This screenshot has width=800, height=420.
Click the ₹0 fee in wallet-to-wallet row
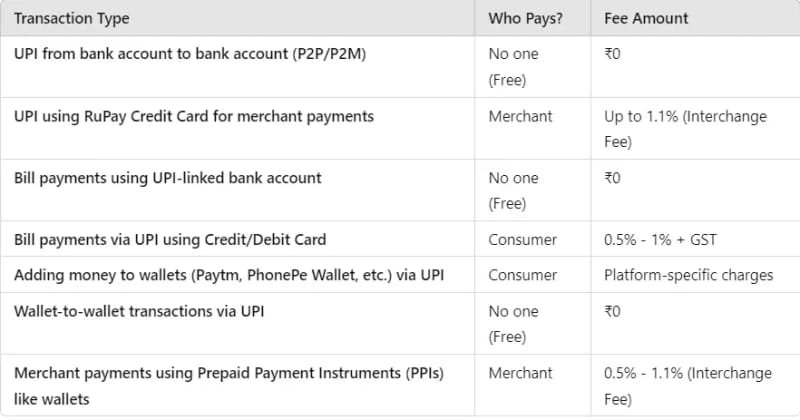pyautogui.click(x=612, y=311)
